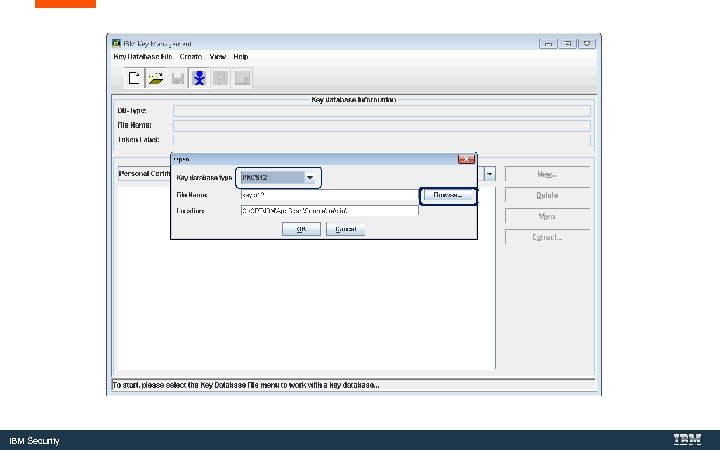Click the main window File Name information field

click(382, 125)
